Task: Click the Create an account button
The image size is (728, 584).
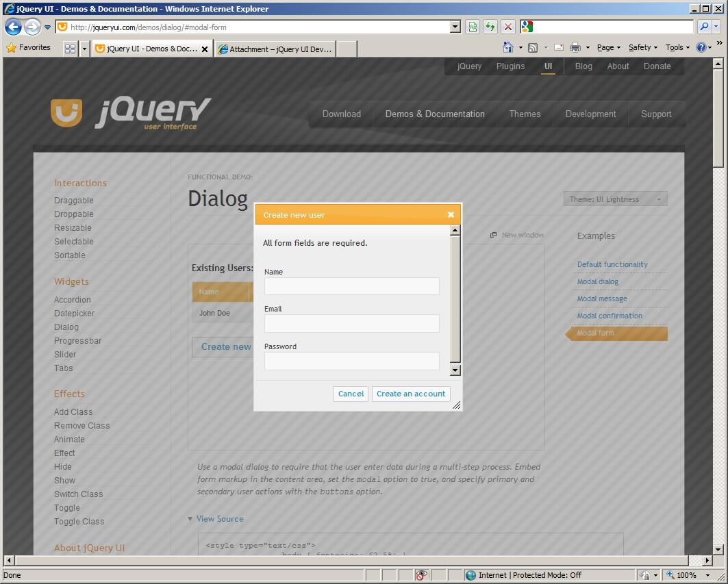Action: [x=410, y=394]
